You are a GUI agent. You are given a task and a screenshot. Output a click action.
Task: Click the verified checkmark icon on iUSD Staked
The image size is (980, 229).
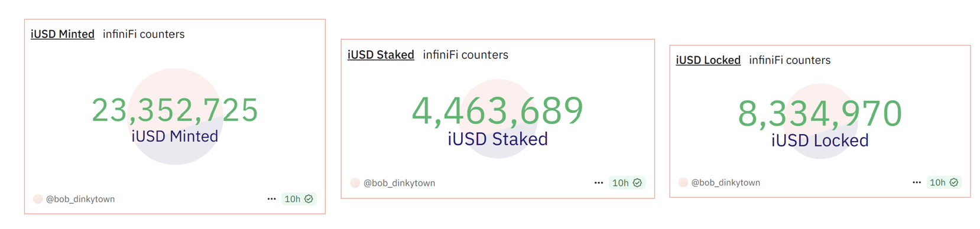point(637,183)
